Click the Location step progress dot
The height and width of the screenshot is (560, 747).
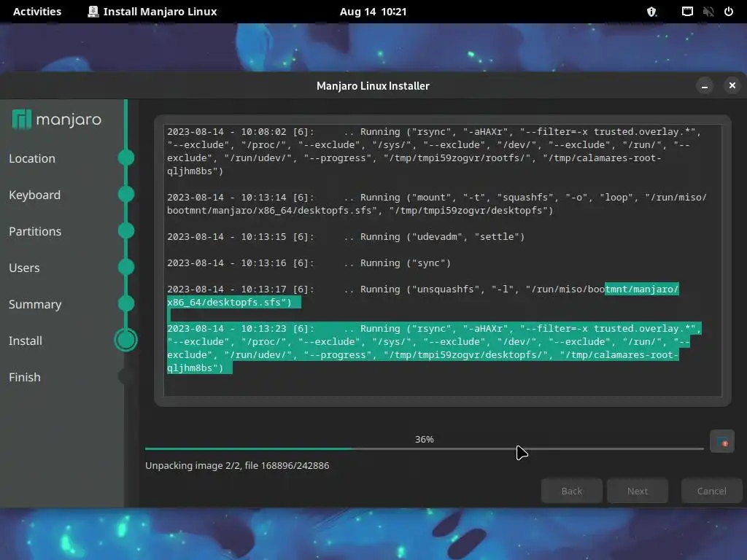pyautogui.click(x=126, y=157)
